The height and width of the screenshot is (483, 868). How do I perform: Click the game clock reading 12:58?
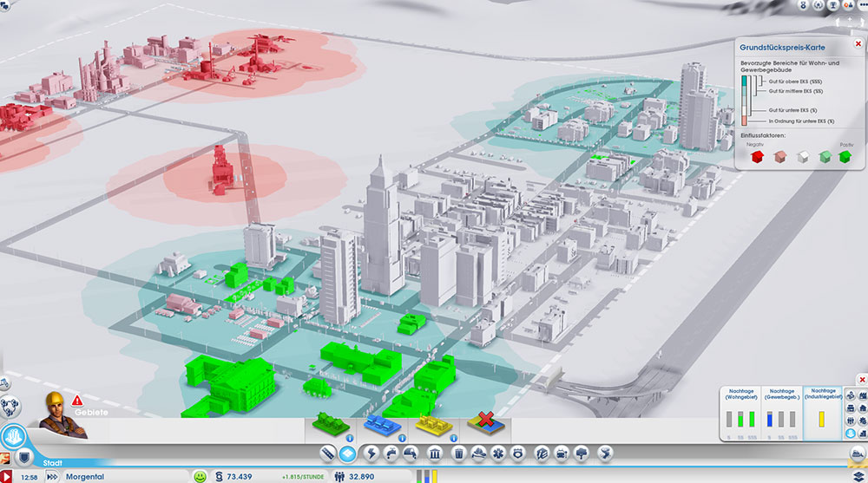click(x=29, y=477)
